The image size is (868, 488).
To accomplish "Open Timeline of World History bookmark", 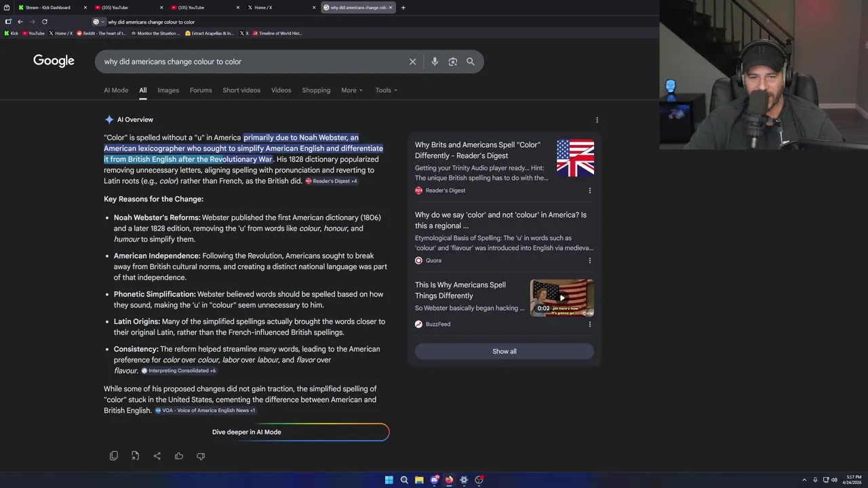I will click(277, 33).
